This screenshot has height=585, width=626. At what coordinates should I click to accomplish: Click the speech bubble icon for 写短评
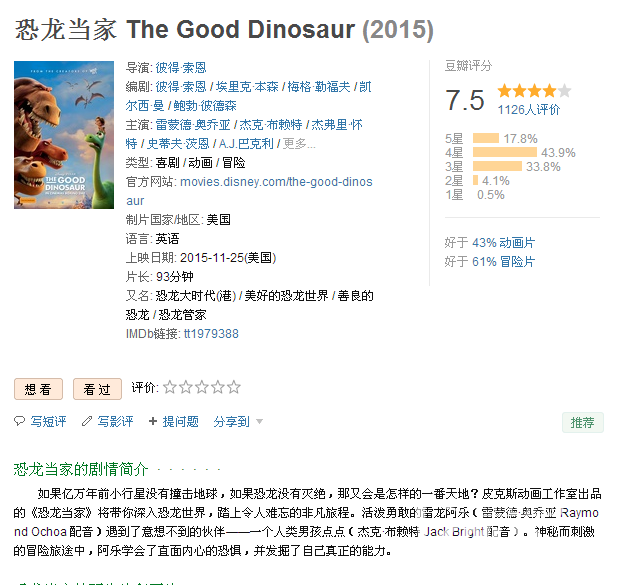coord(19,421)
